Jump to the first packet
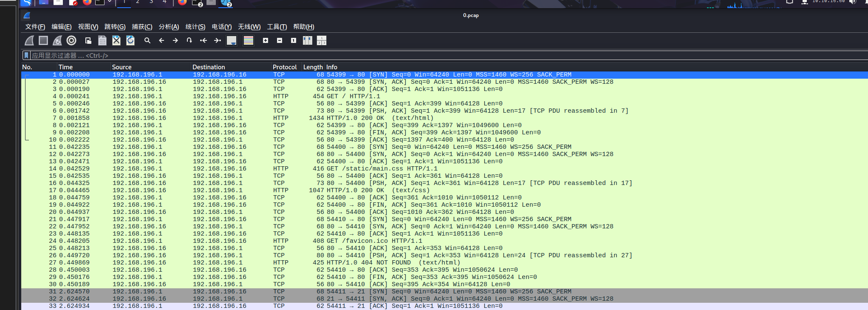 tap(204, 40)
